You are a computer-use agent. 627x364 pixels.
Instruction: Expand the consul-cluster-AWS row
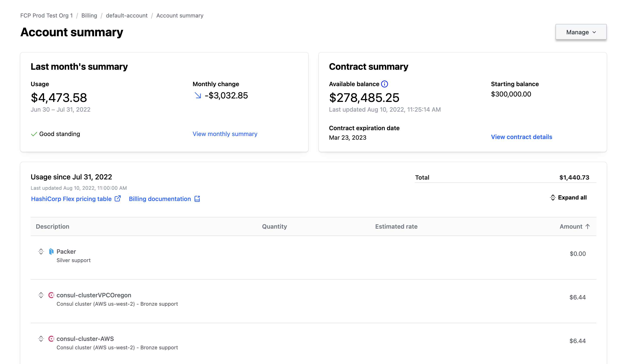coord(41,339)
